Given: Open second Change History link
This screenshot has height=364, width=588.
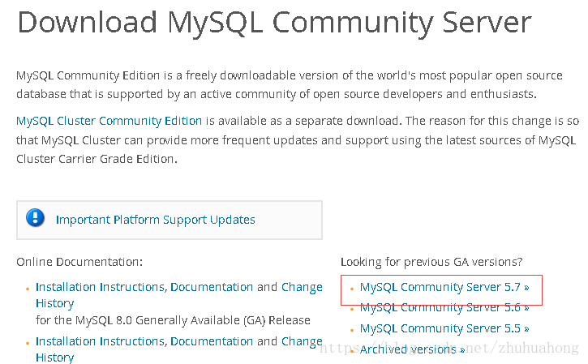Looking at the screenshot, I should pos(179,349).
